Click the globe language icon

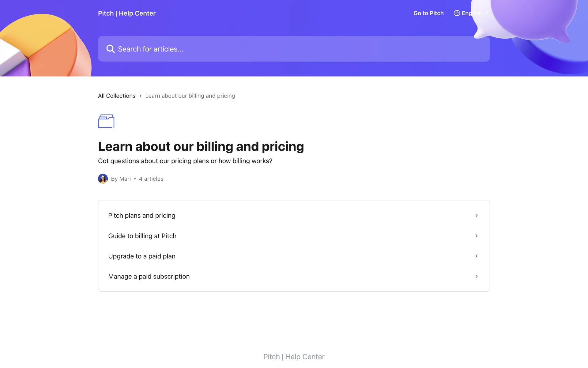(x=457, y=13)
